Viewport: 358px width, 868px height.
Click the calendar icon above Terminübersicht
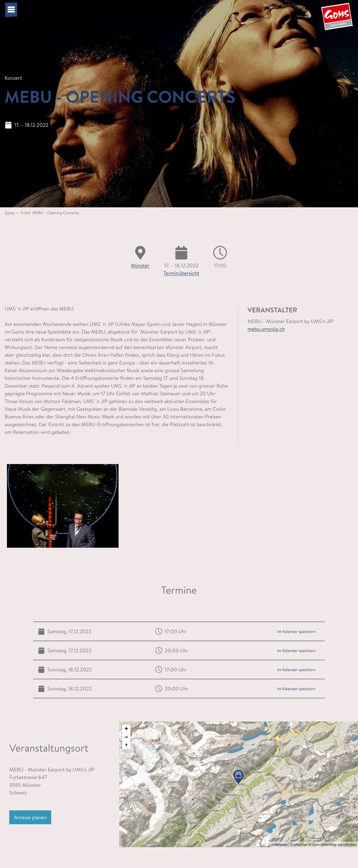tap(181, 253)
